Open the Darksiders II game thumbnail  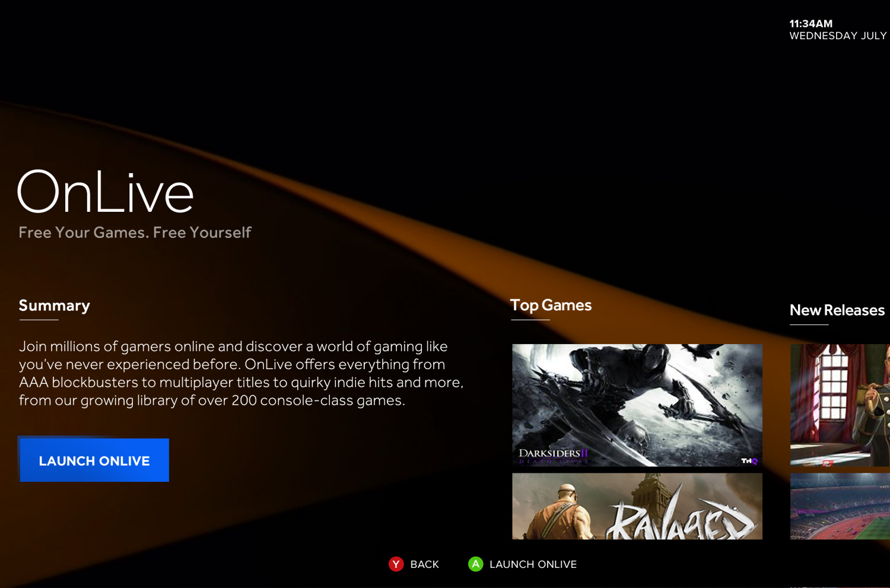pos(637,405)
